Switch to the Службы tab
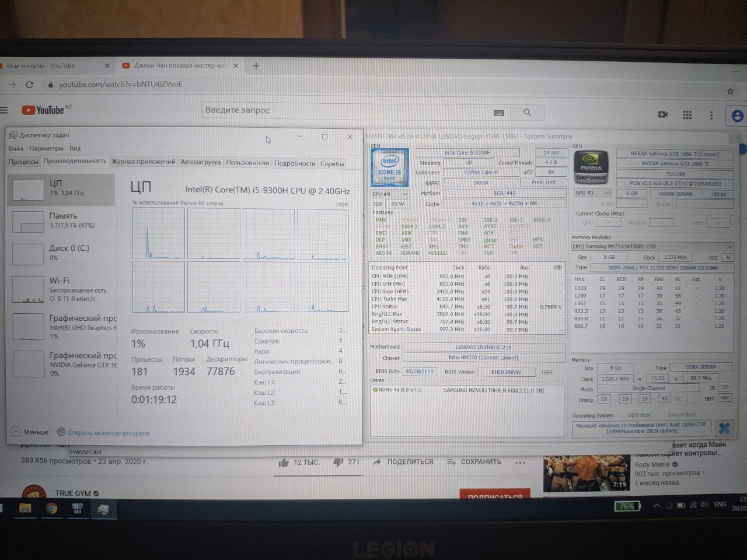Screen dimensions: 747x560 click(x=332, y=164)
